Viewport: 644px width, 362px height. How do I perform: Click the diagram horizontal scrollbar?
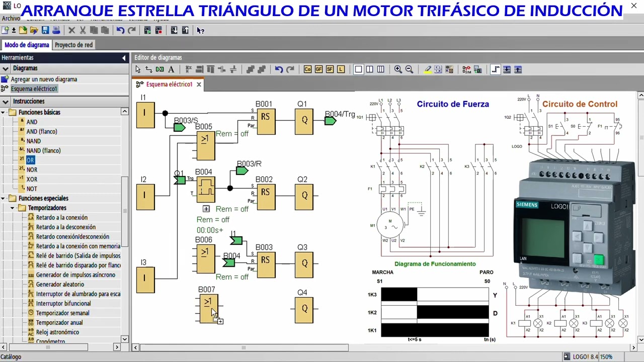(x=244, y=347)
